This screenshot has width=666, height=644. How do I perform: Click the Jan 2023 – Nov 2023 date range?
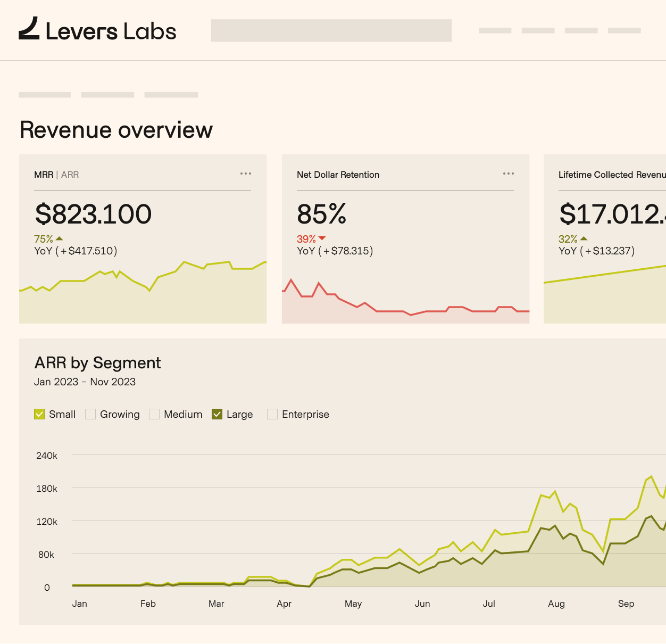click(85, 382)
